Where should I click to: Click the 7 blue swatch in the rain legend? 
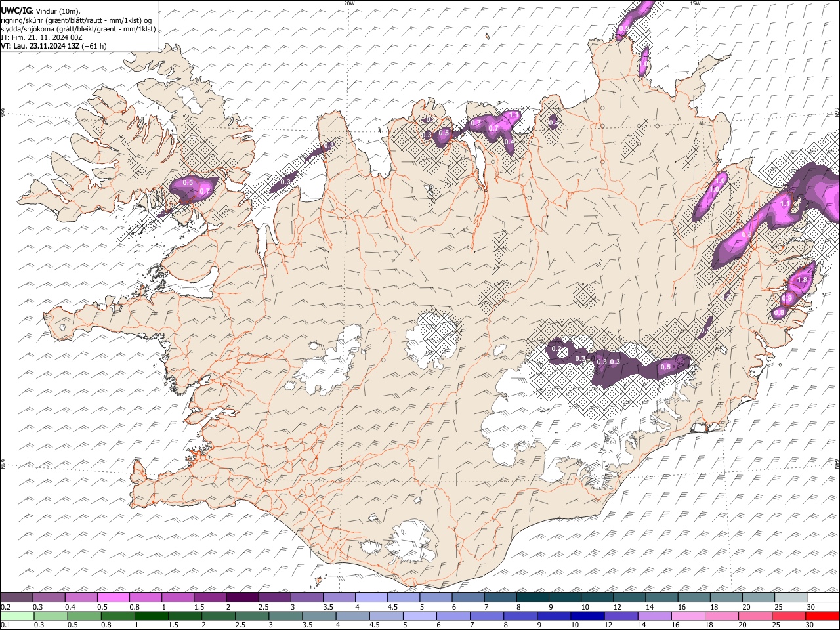coord(486,616)
